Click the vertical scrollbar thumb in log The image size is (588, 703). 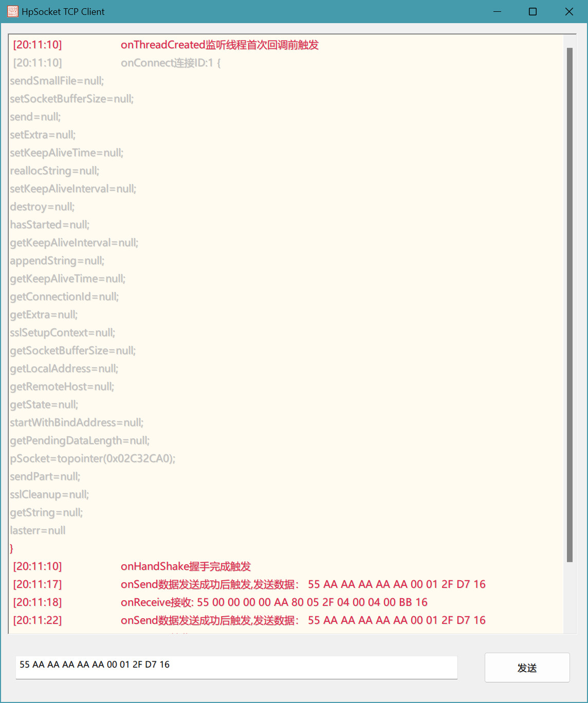tap(569, 305)
